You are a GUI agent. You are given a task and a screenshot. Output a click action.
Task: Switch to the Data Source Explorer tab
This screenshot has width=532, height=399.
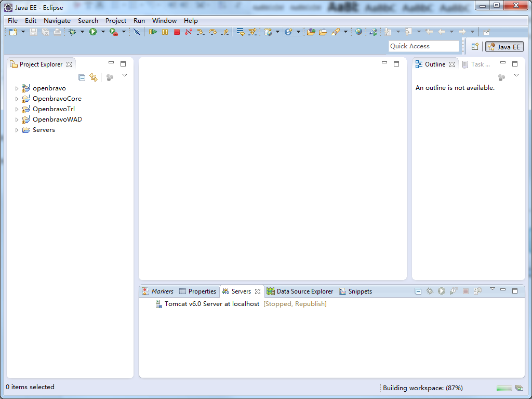click(300, 291)
